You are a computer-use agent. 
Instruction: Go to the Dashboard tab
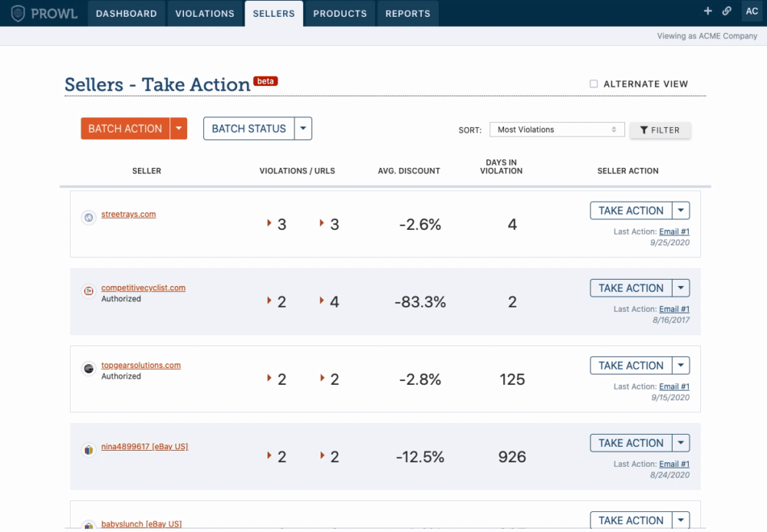[x=127, y=14]
